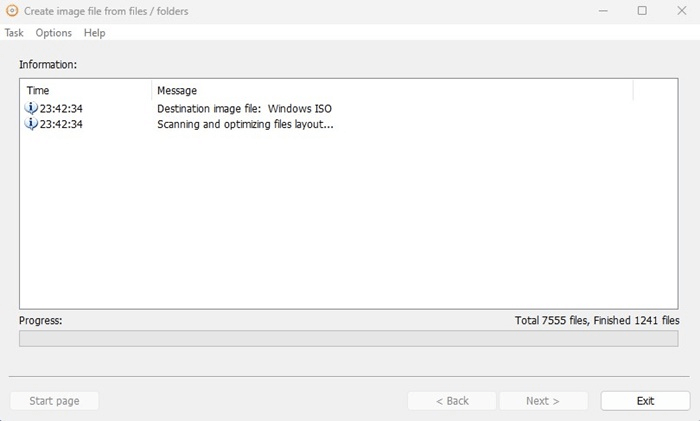Open the Options menu
The image size is (700, 421).
[x=54, y=33]
